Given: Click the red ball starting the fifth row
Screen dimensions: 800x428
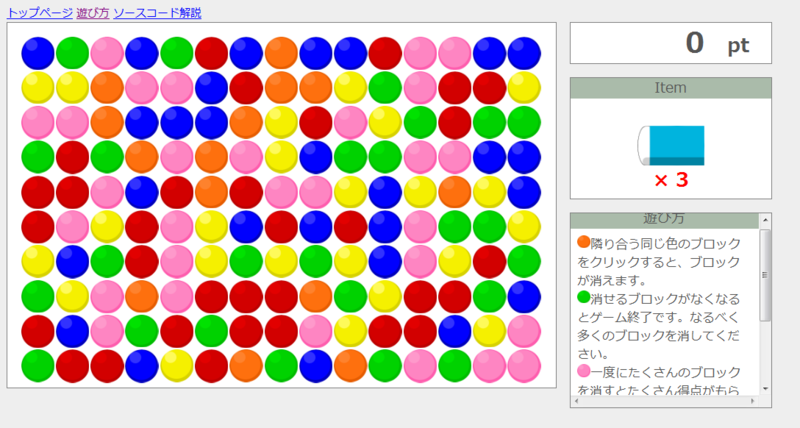Looking at the screenshot, I should point(38,192).
